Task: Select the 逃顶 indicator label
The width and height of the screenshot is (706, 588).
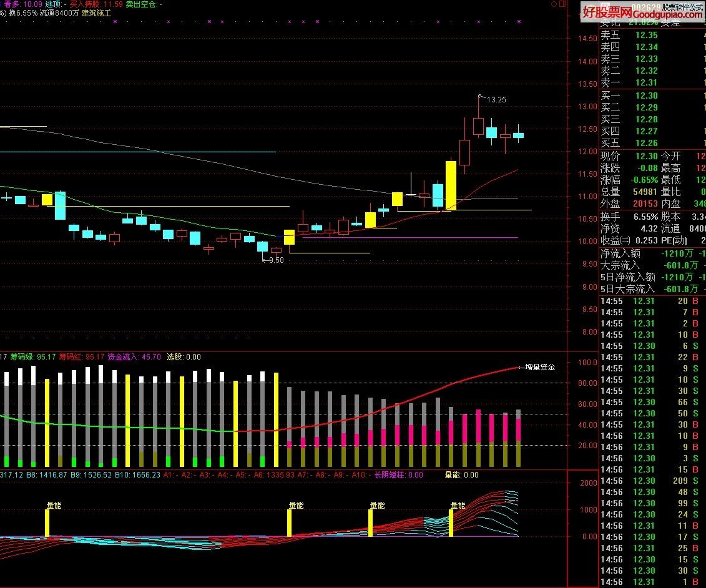Action: coord(56,4)
